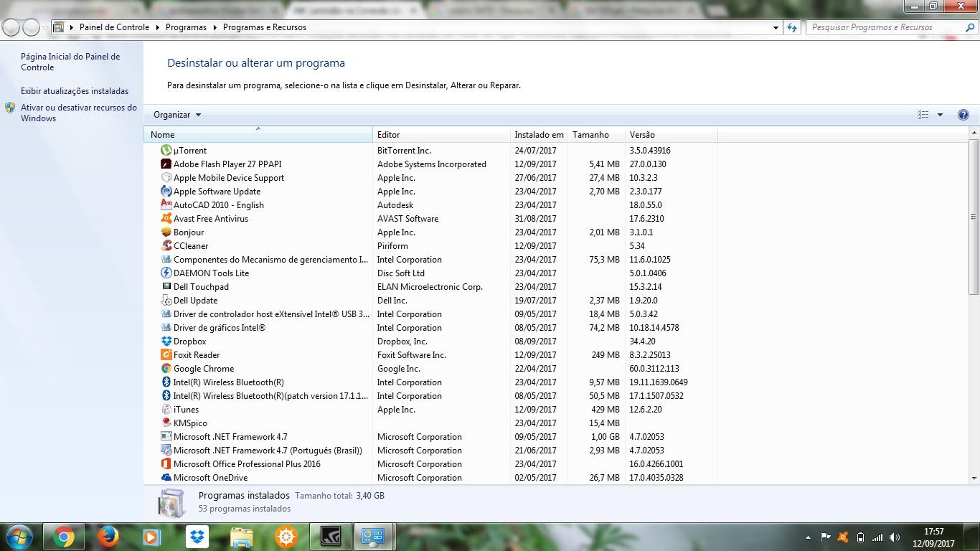Click the Dell Touchpad icon
Screen dimensions: 980x551
166,287
